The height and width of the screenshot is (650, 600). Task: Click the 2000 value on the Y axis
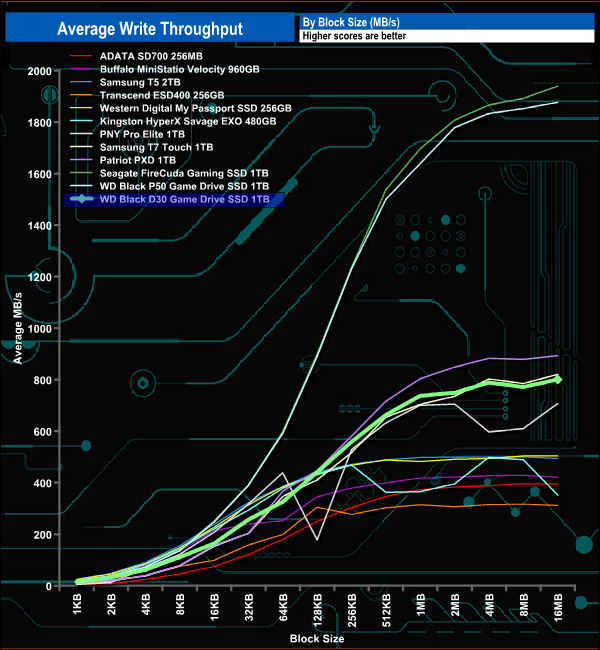(x=39, y=71)
